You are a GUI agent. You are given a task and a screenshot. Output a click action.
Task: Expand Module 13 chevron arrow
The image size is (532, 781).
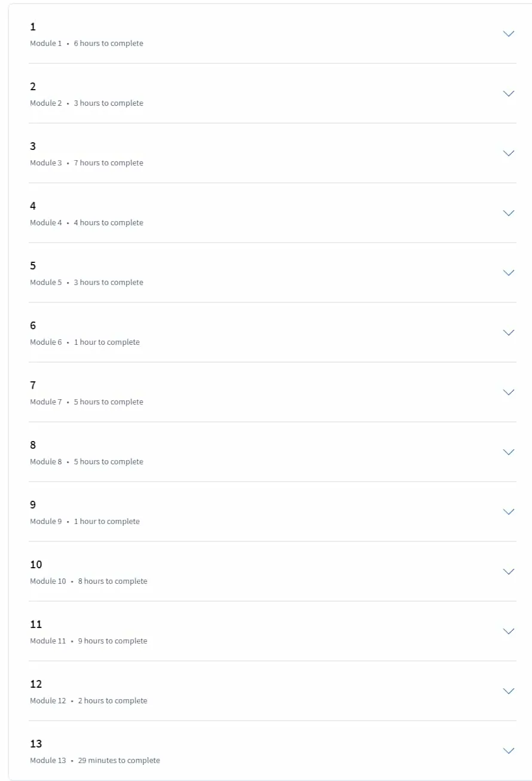(x=509, y=751)
